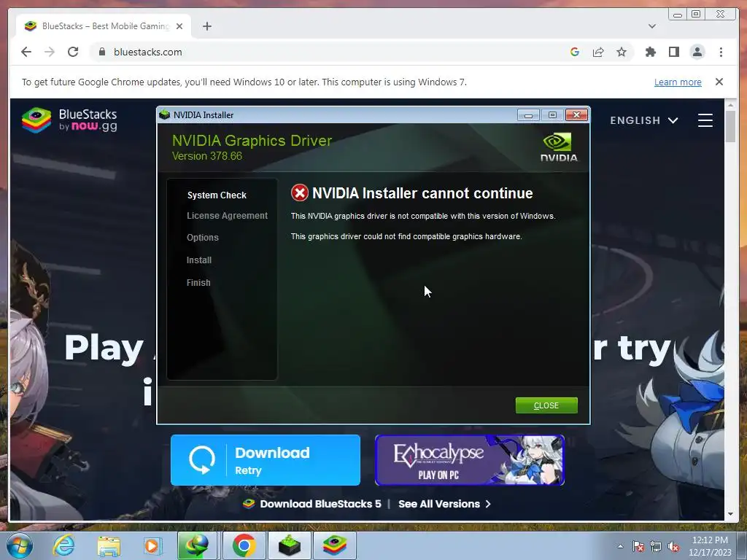Open Chrome tab search dropdown arrow
The image size is (747, 560).
pos(651,26)
